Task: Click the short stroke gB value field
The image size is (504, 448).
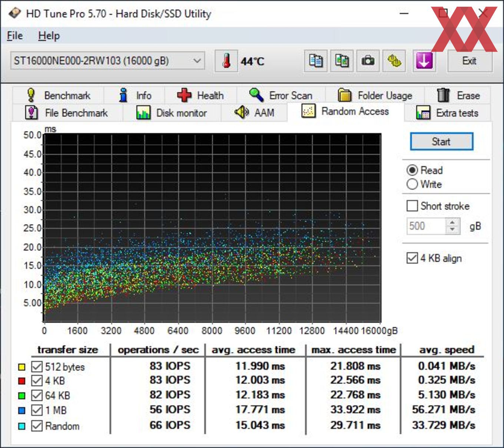Action: coord(425,226)
